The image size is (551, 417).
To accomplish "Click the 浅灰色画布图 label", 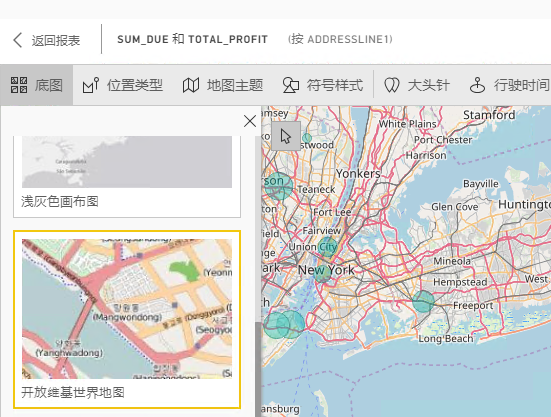I will [x=60, y=202].
